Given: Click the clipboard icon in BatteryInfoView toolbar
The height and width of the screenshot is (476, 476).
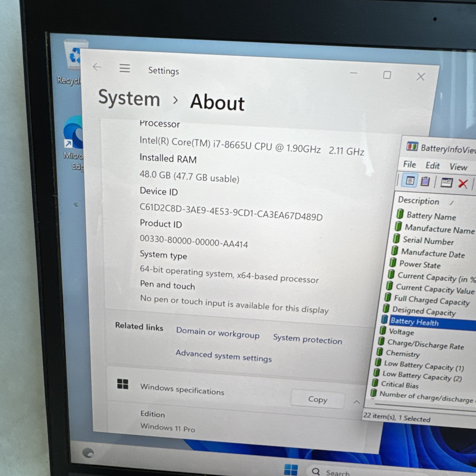Looking at the screenshot, I should 425,181.
